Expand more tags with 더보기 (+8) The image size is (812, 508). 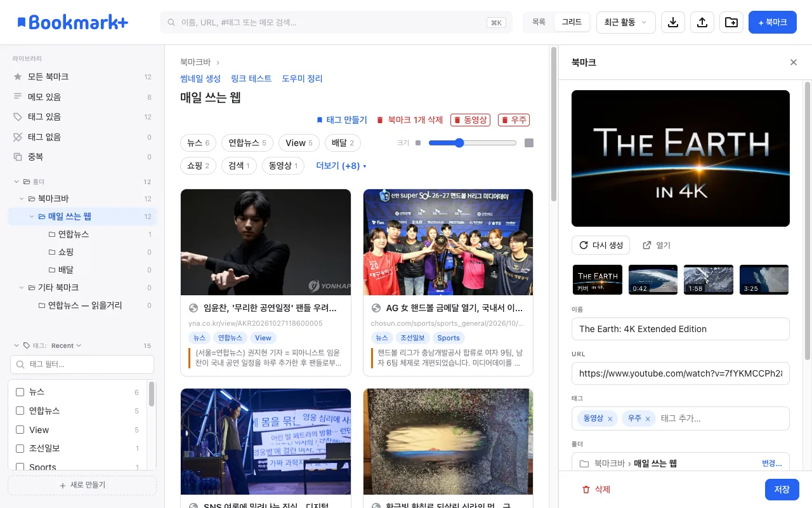(x=341, y=166)
